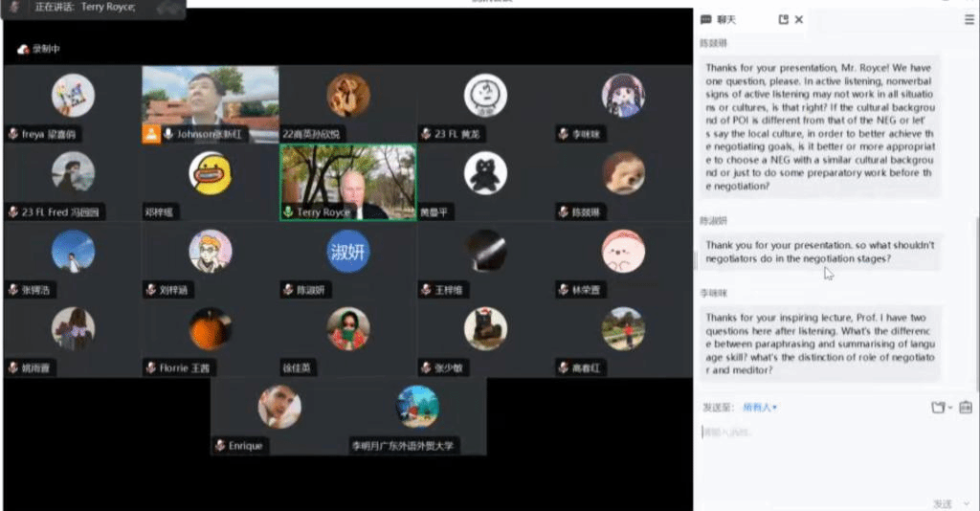980x511 pixels.
Task: Click the muted microphone icon next to Enrique
Action: (x=220, y=446)
